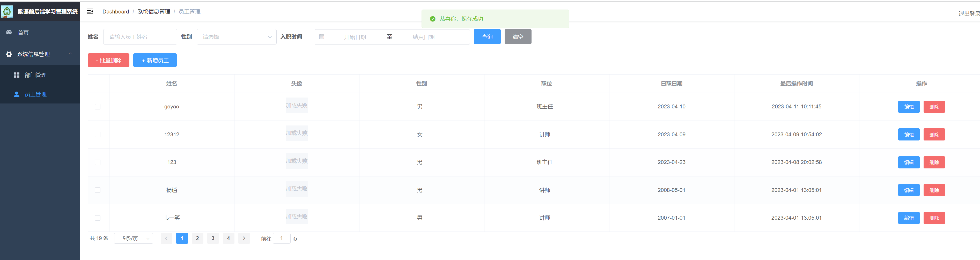Click the calendar icon in 入职时间 picker
The width and height of the screenshot is (980, 260).
(322, 36)
